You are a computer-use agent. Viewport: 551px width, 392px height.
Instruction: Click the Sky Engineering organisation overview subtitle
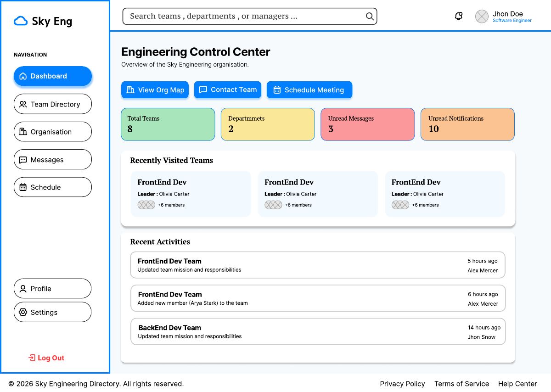point(185,65)
